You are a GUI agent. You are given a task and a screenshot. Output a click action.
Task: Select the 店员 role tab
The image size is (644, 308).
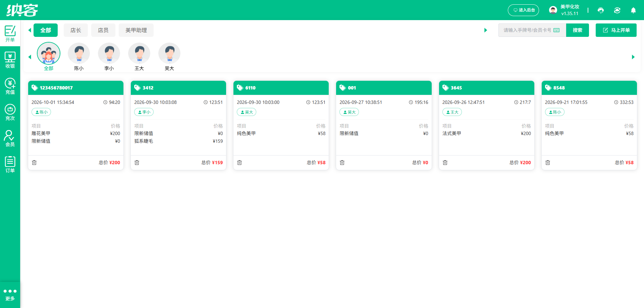(x=103, y=30)
